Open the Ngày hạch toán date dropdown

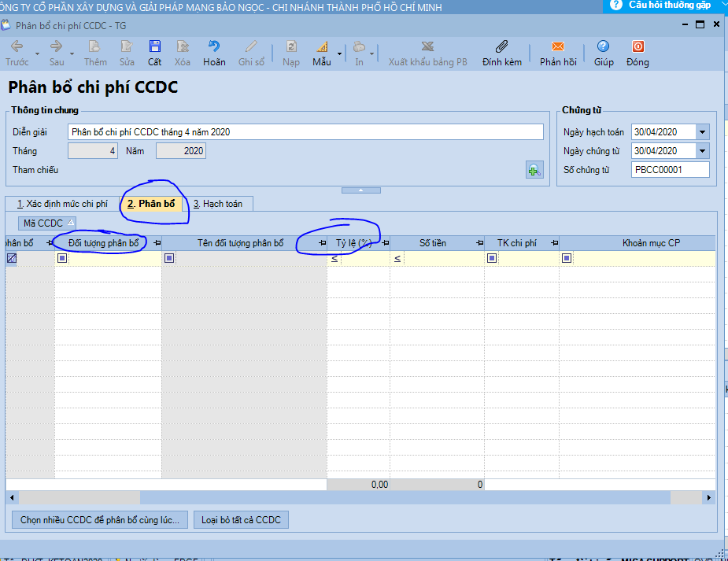[x=702, y=132]
